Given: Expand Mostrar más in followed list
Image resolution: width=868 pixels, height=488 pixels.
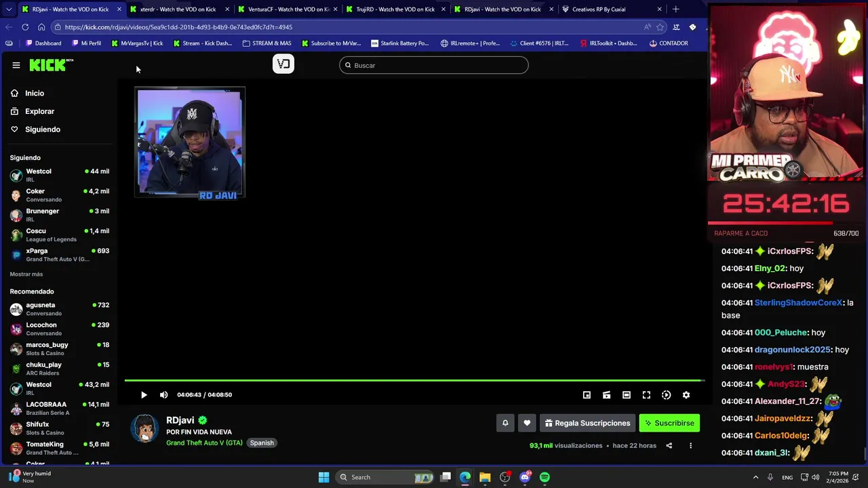Looking at the screenshot, I should click(26, 274).
